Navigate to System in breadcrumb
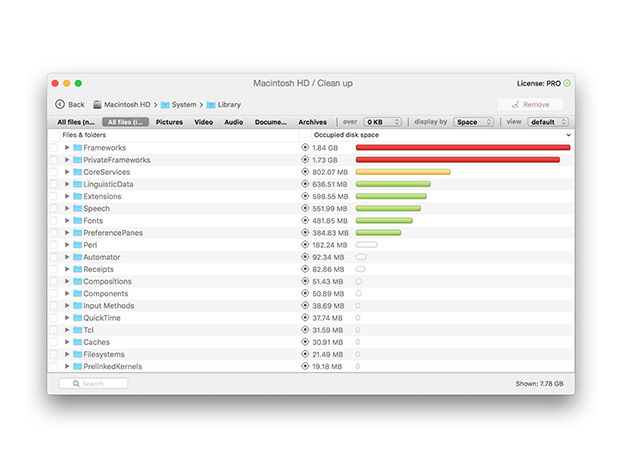630x473 pixels. (x=184, y=104)
